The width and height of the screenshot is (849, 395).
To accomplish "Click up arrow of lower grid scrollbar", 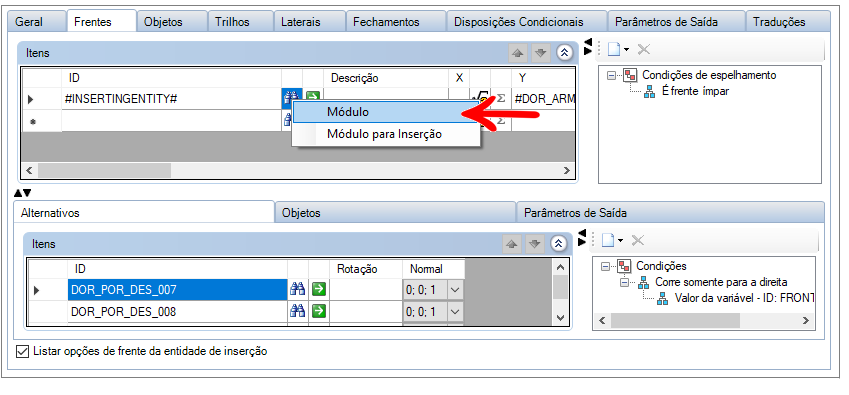I will (x=560, y=267).
